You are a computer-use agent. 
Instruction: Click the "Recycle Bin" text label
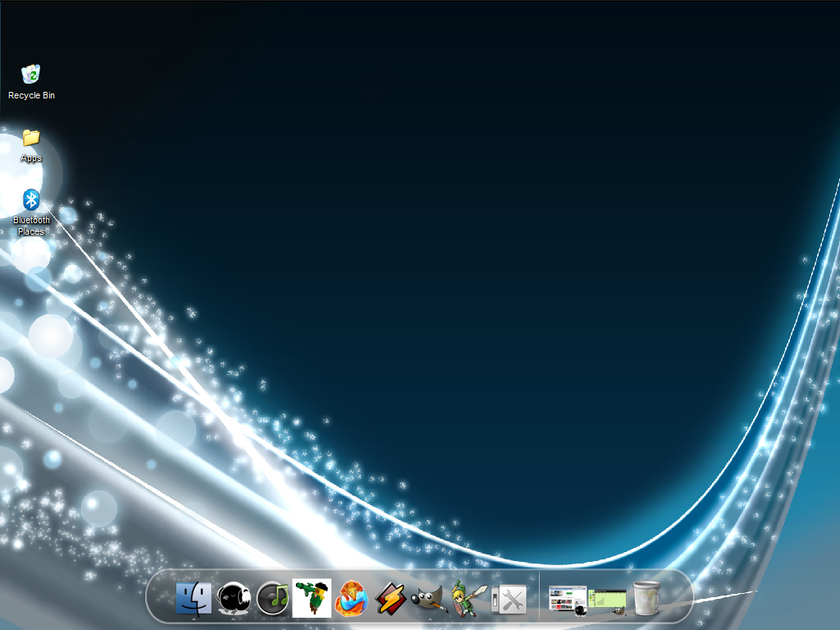(x=31, y=96)
